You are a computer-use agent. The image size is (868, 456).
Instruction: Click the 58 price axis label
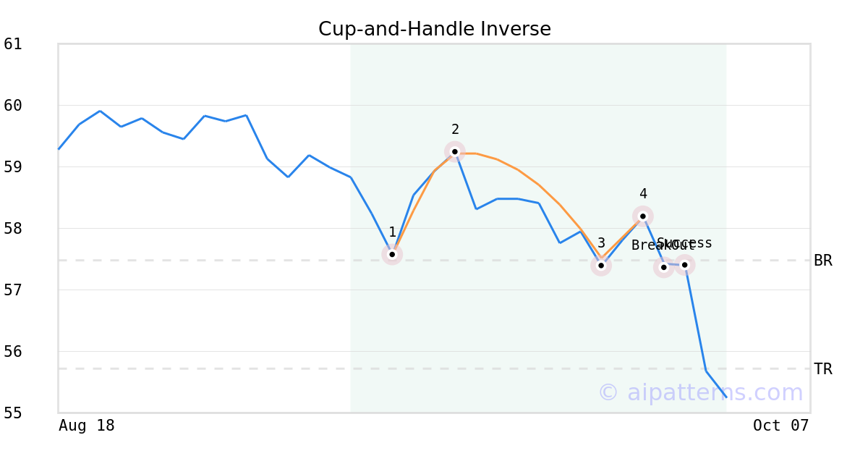tap(13, 229)
